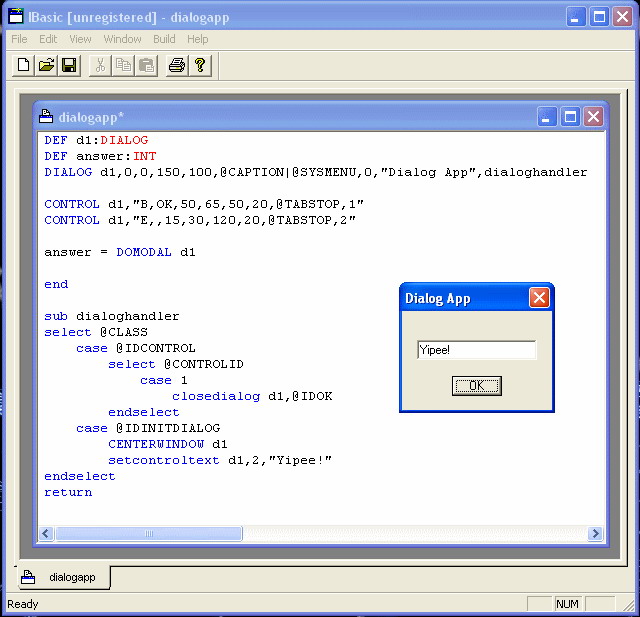Image resolution: width=640 pixels, height=617 pixels.
Task: Click the indented 'endselect' line after closedialog
Action: click(x=144, y=412)
